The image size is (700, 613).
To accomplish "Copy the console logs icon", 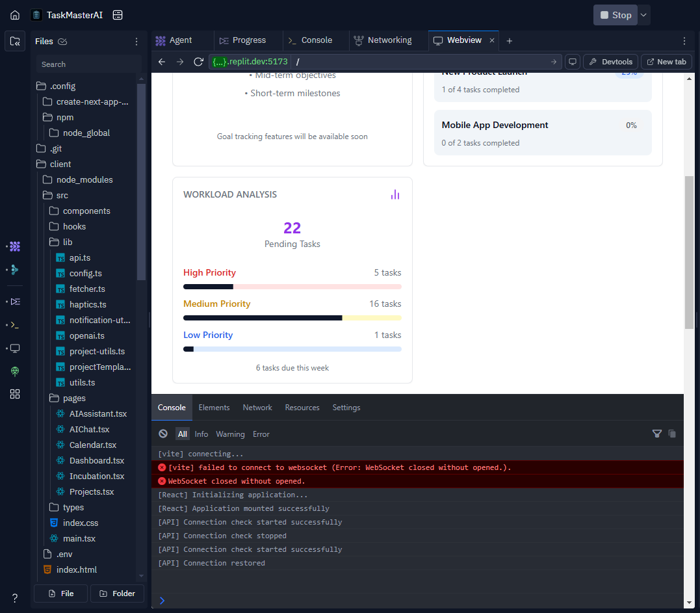I will pos(672,434).
